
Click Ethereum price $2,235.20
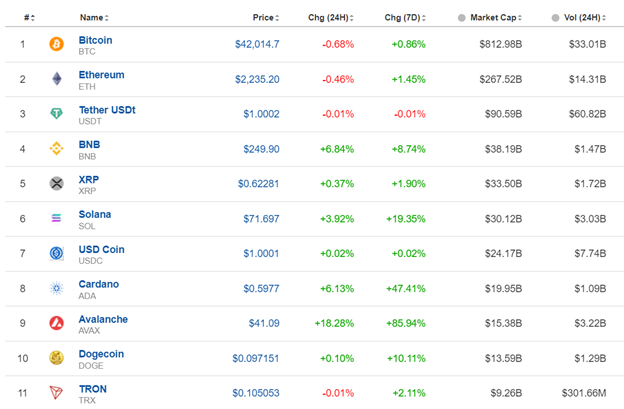[x=257, y=79]
